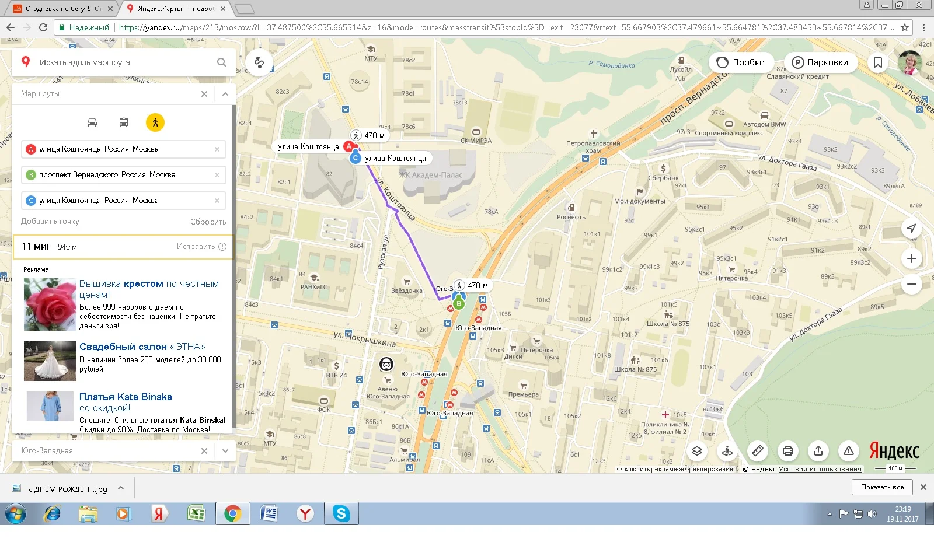Click Сбросить to reset route
The width and height of the screenshot is (934, 560).
[x=208, y=222]
